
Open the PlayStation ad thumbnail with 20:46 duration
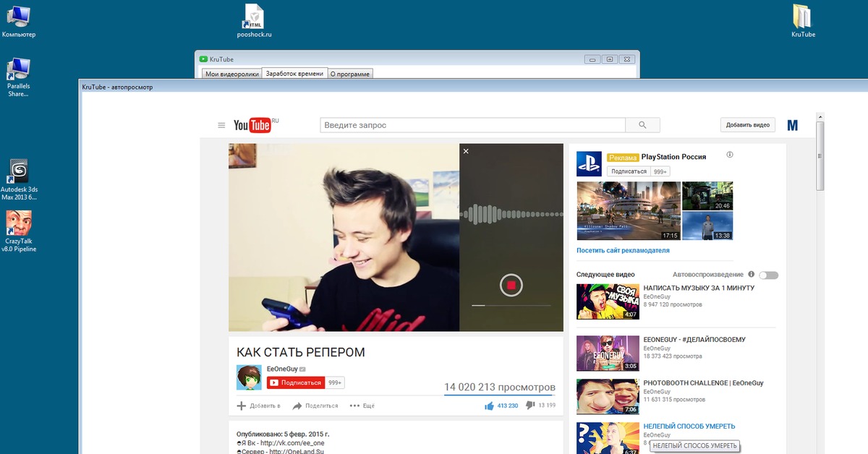(x=707, y=196)
